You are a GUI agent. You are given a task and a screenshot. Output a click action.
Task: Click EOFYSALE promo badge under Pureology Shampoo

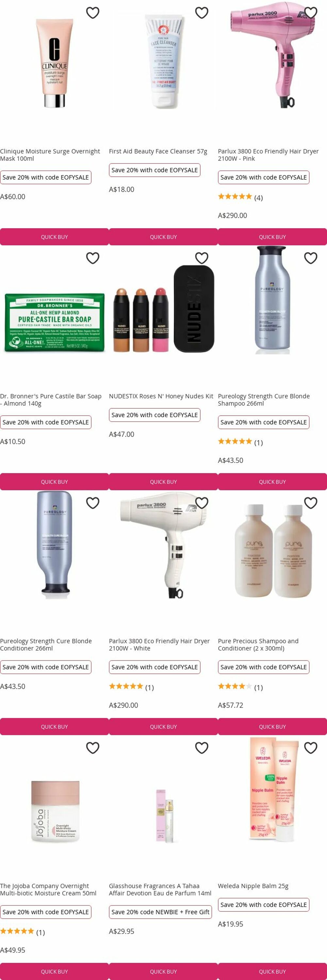point(264,422)
